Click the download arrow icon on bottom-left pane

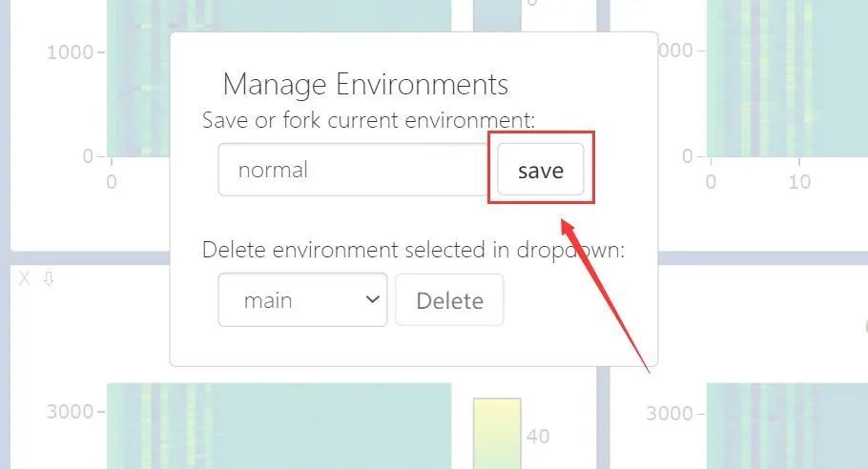[x=49, y=278]
